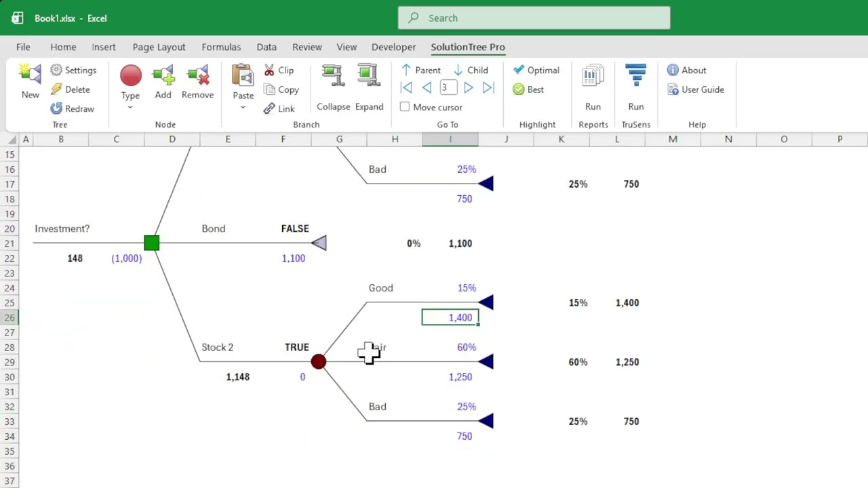Click the 60% probability above Fair branch
Image resolution: width=868 pixels, height=488 pixels.
click(467, 347)
